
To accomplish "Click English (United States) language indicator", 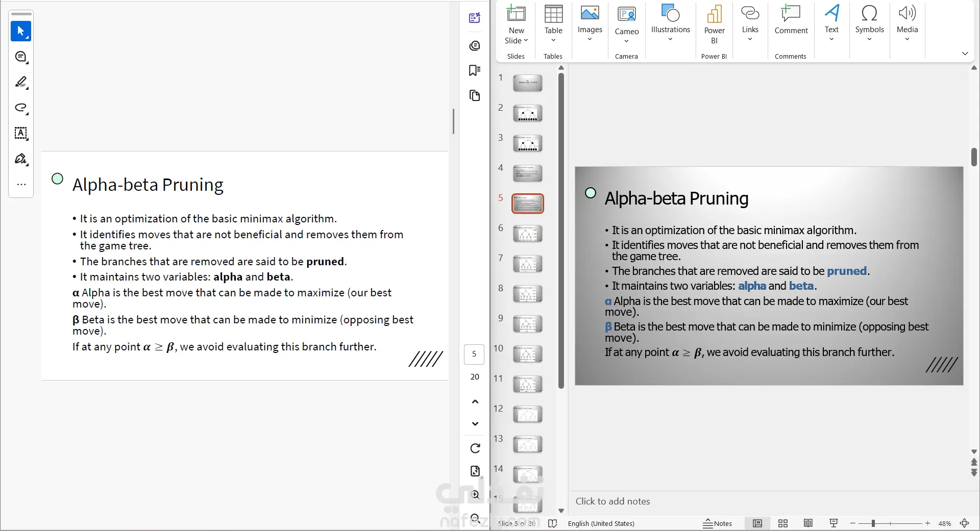I will (601, 523).
